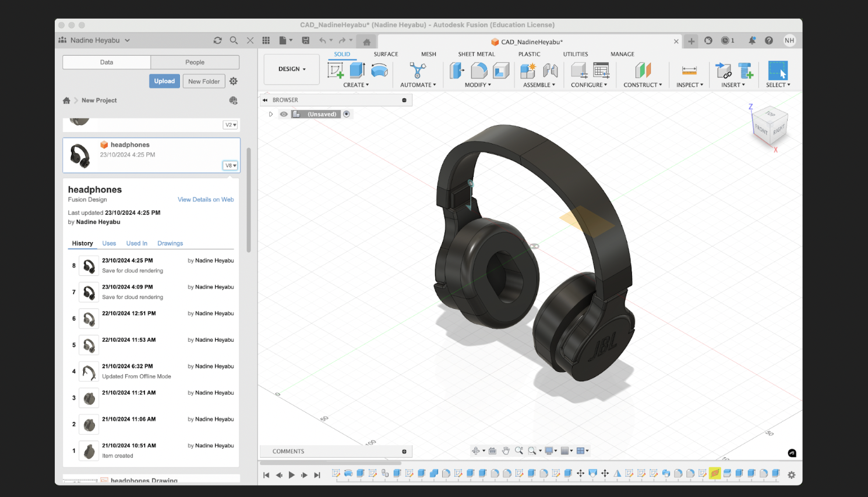
Task: Choose the Extrude tool in ribbon
Action: (357, 70)
